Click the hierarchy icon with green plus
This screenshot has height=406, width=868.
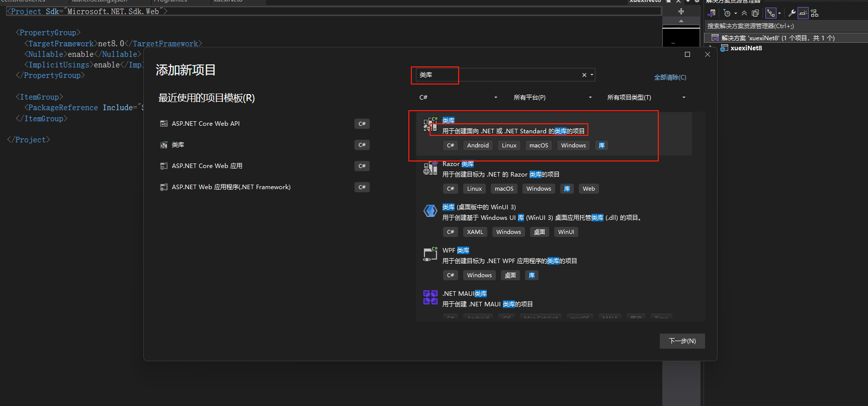click(815, 13)
